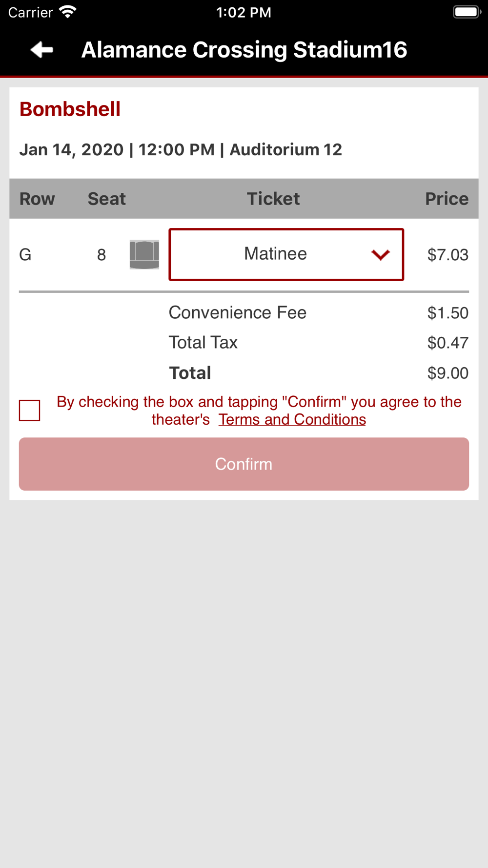
Task: Tap the Alamance Crossing Stadium16 header title
Action: pos(244,50)
